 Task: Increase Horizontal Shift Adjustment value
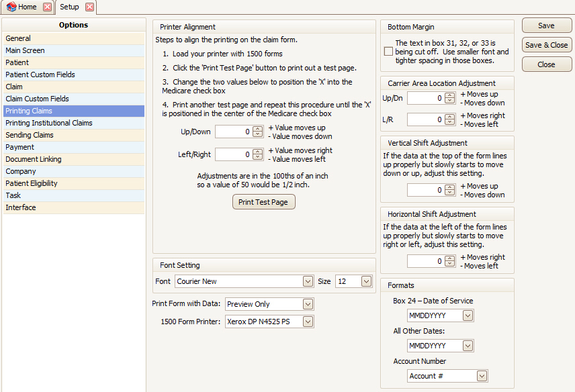tap(449, 258)
